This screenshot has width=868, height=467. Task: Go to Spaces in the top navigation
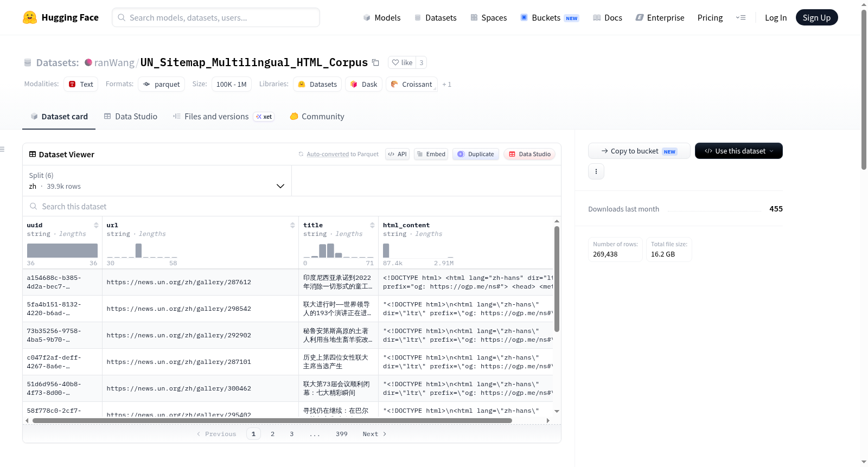(488, 17)
